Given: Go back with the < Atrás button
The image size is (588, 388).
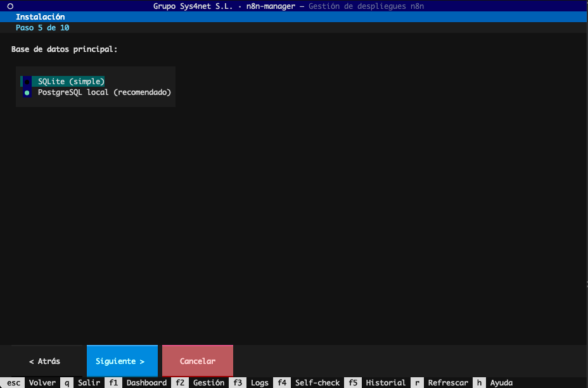Looking at the screenshot, I should click(x=44, y=361).
